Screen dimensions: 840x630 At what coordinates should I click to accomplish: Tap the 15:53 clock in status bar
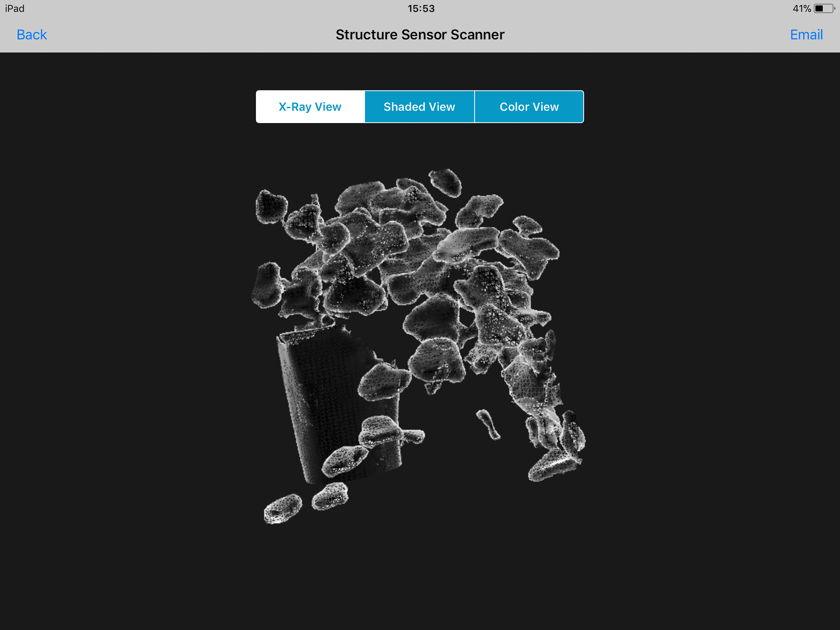[421, 8]
